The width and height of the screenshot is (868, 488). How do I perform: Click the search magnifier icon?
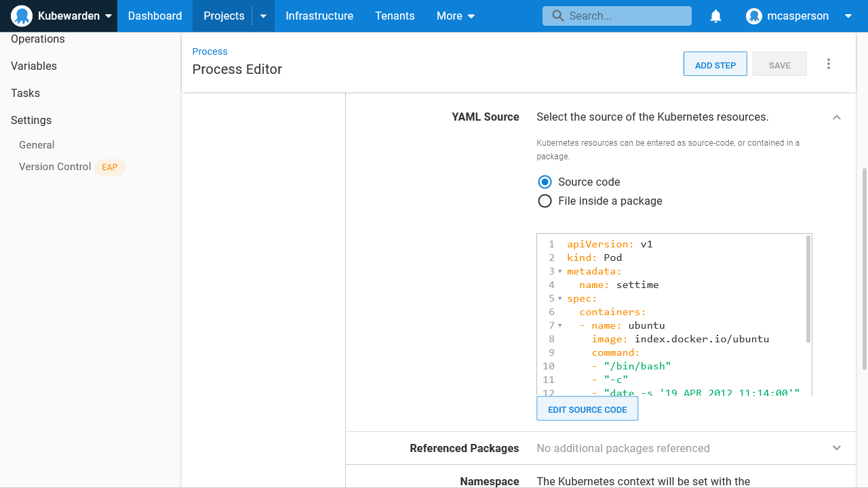pyautogui.click(x=558, y=16)
